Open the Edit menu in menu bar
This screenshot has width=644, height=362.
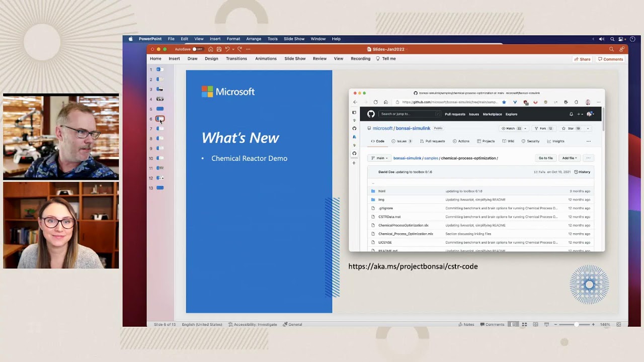pyautogui.click(x=185, y=39)
